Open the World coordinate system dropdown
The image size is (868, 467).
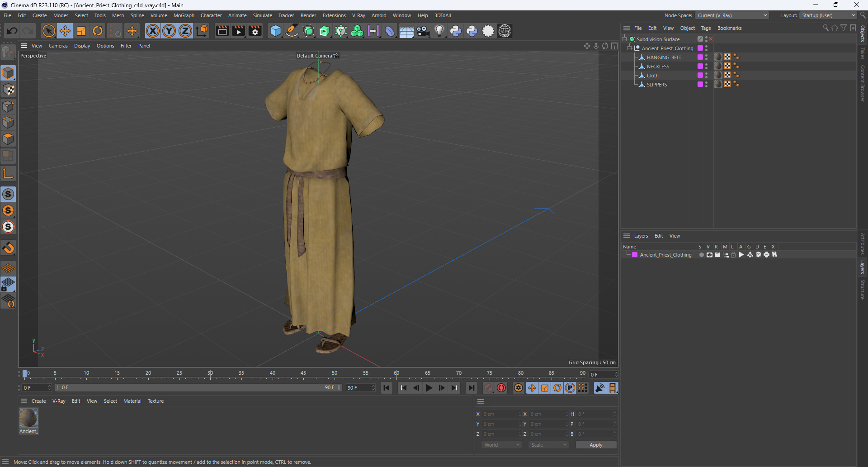click(x=502, y=445)
